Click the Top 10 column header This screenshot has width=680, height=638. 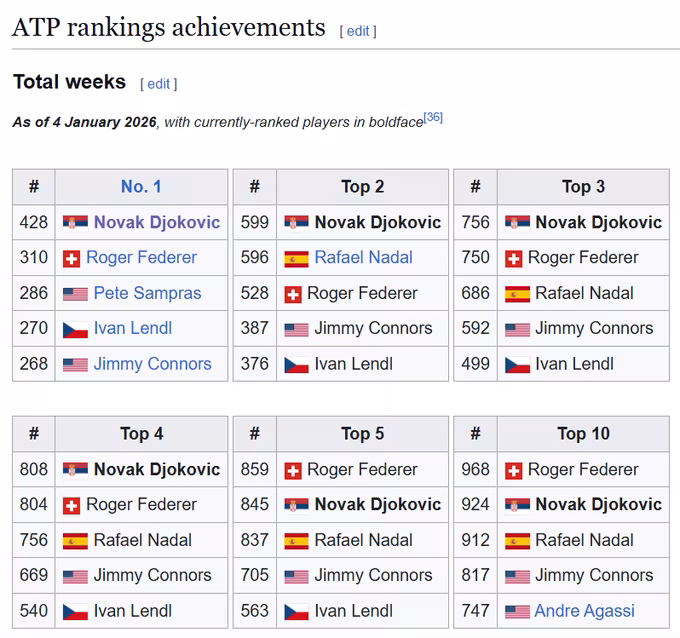tap(583, 434)
